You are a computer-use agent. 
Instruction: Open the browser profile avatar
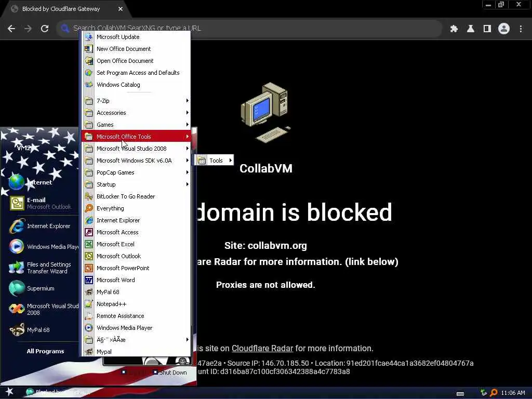coord(504,29)
